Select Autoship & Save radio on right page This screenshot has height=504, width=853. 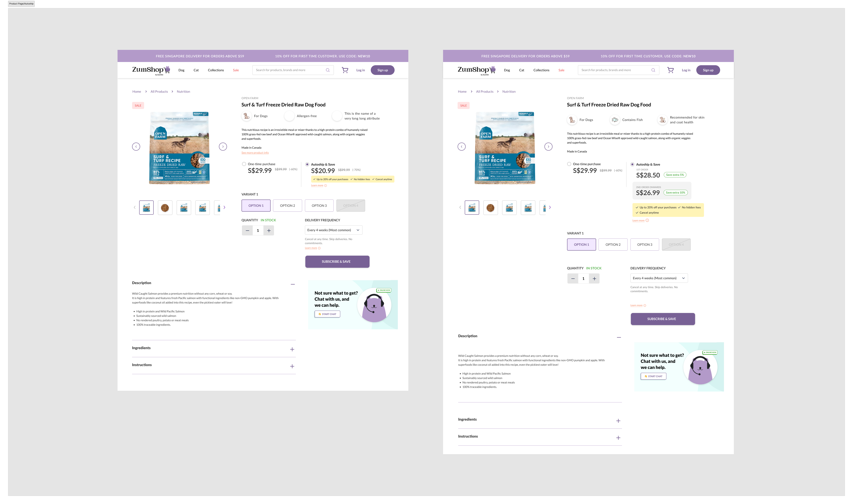pos(632,164)
